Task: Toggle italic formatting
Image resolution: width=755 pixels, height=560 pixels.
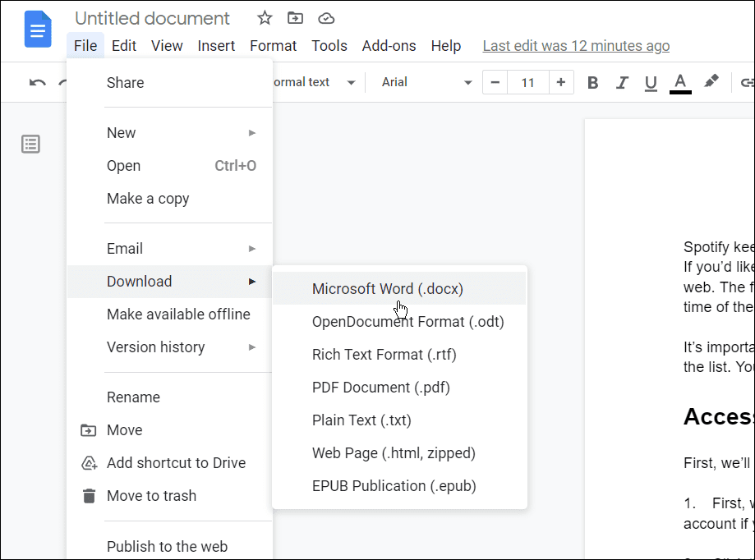Action: [622, 82]
